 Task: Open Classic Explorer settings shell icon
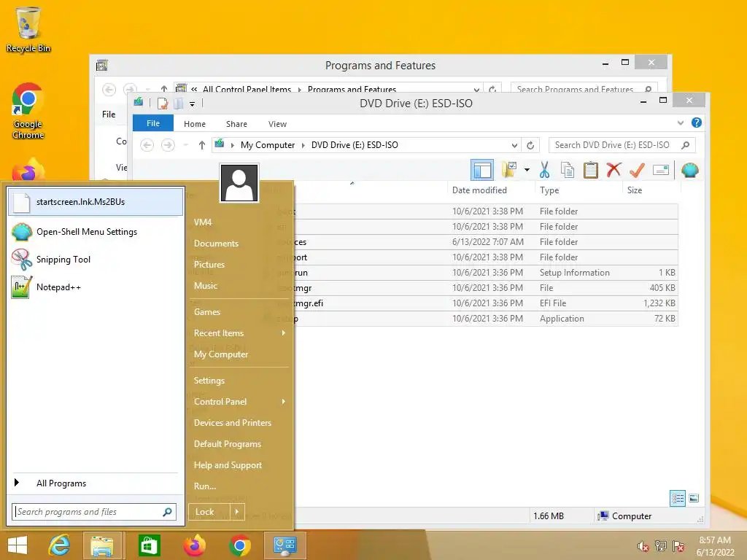point(689,170)
